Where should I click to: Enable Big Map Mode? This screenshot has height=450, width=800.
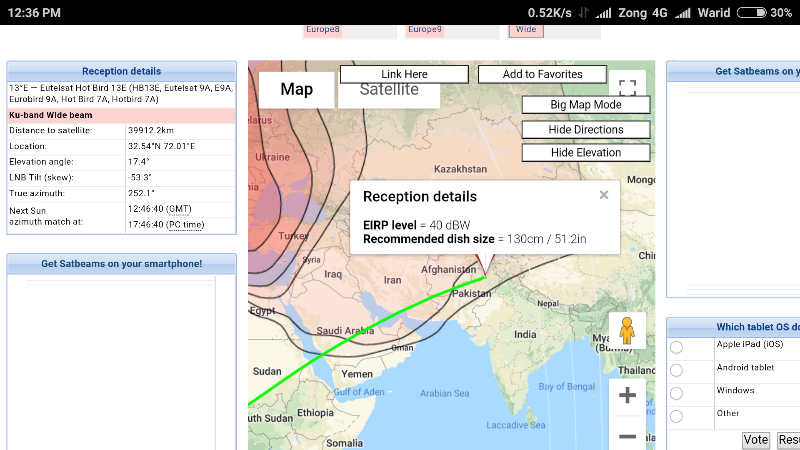(586, 105)
